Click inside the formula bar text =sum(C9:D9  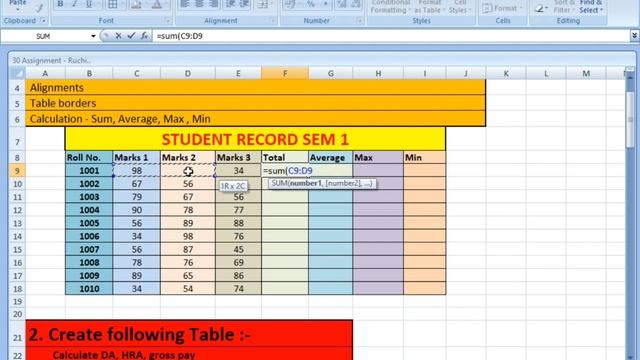pos(180,36)
